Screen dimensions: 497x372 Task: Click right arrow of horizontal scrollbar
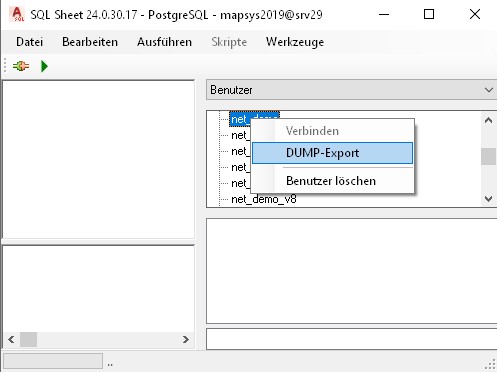click(186, 340)
